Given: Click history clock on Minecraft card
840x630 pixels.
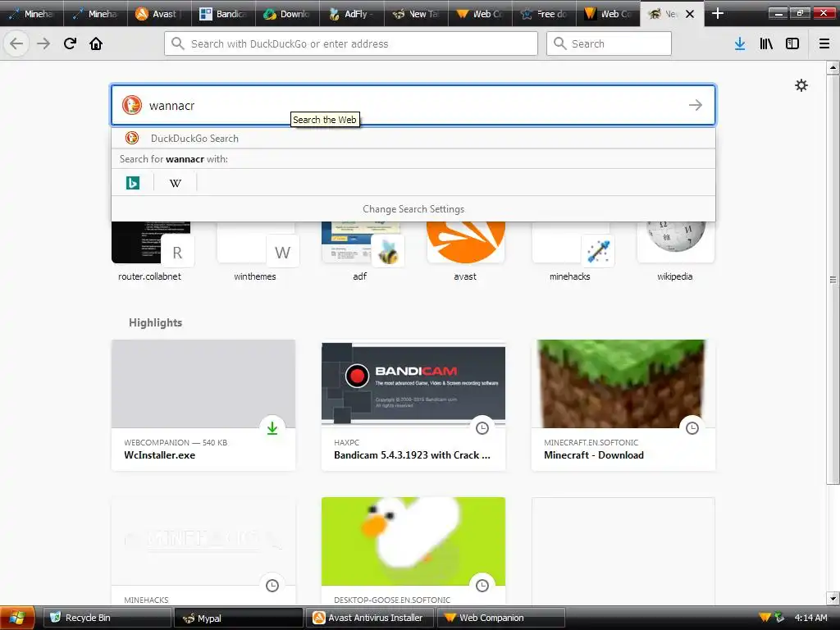Looking at the screenshot, I should [x=692, y=428].
